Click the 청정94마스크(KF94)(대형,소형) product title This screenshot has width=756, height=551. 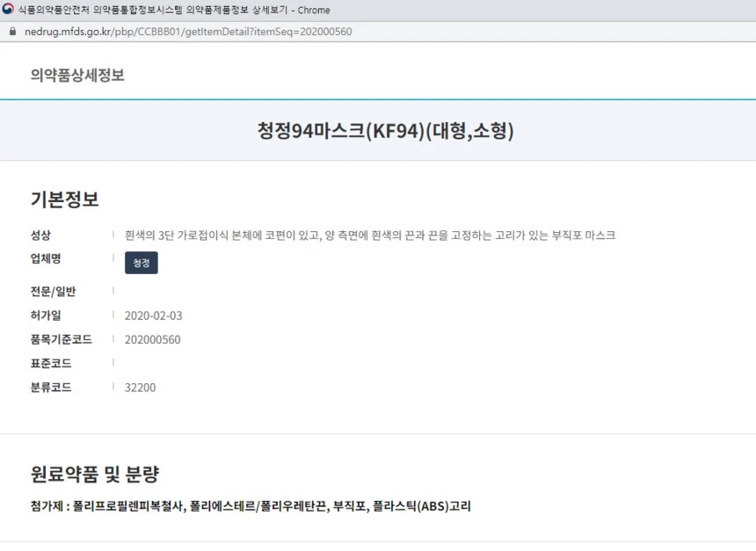[x=385, y=131]
